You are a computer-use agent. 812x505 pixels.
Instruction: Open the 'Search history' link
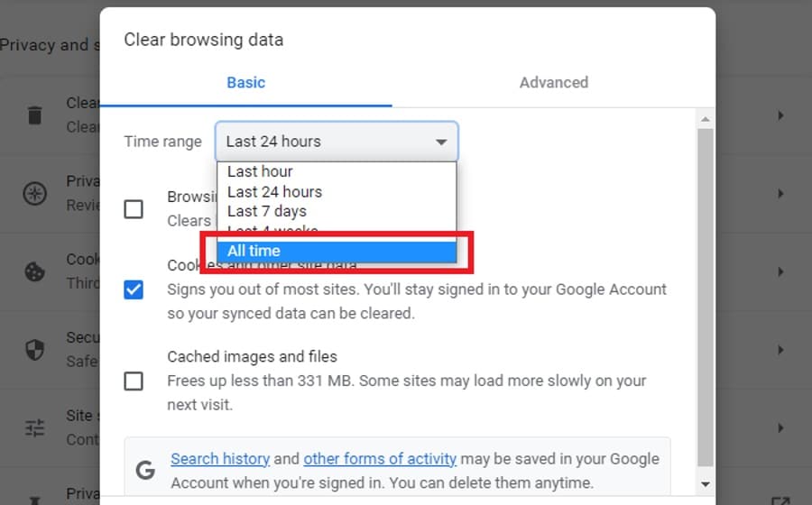[219, 459]
